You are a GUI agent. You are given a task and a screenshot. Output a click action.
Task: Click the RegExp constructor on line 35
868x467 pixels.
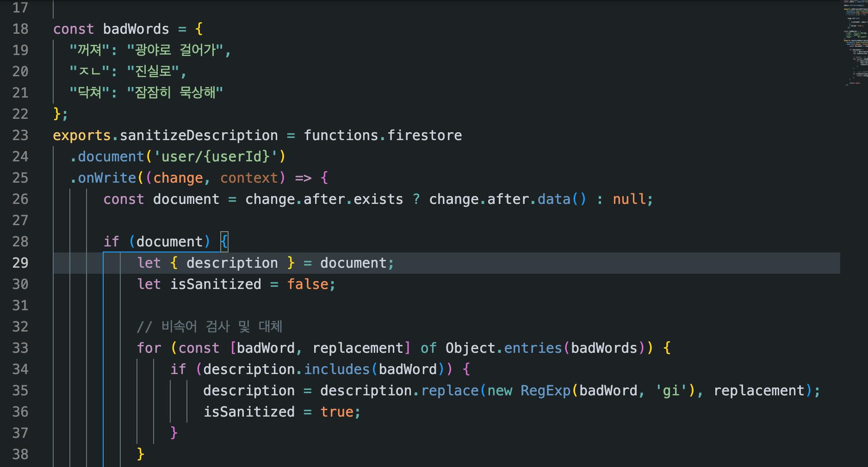(x=546, y=390)
